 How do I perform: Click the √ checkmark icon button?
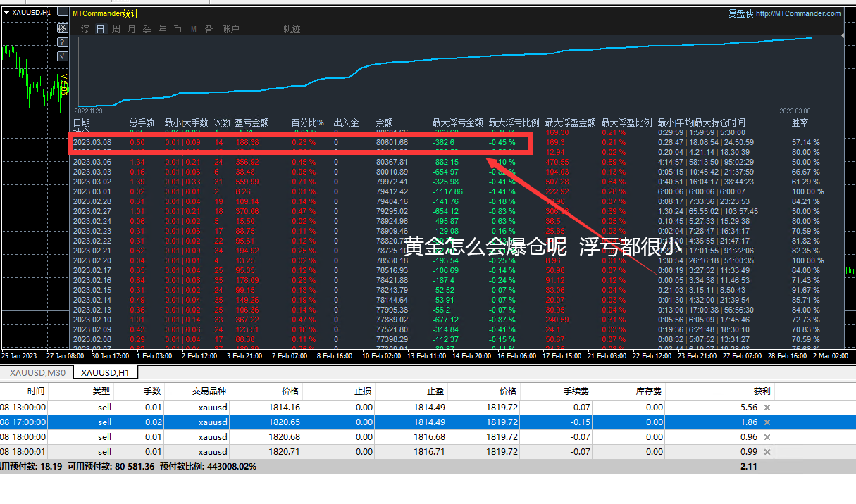click(62, 56)
